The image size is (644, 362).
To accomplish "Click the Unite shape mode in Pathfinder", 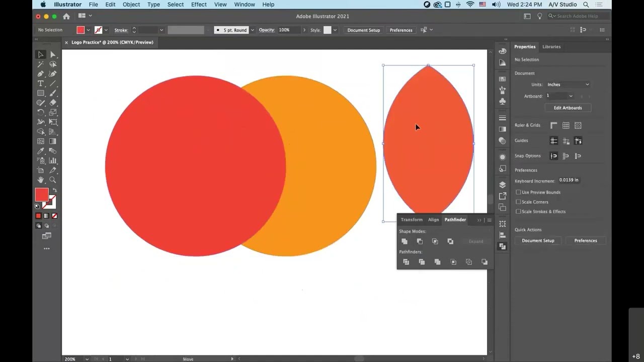I will 405,241.
